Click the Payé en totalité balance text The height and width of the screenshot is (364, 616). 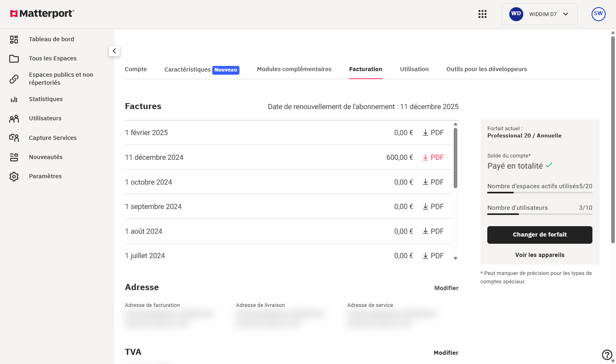(x=515, y=166)
